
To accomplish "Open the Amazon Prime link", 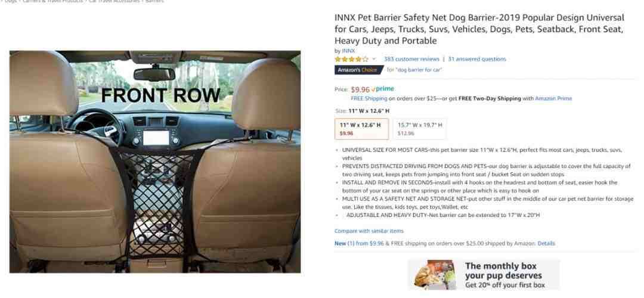I will tap(553, 98).
